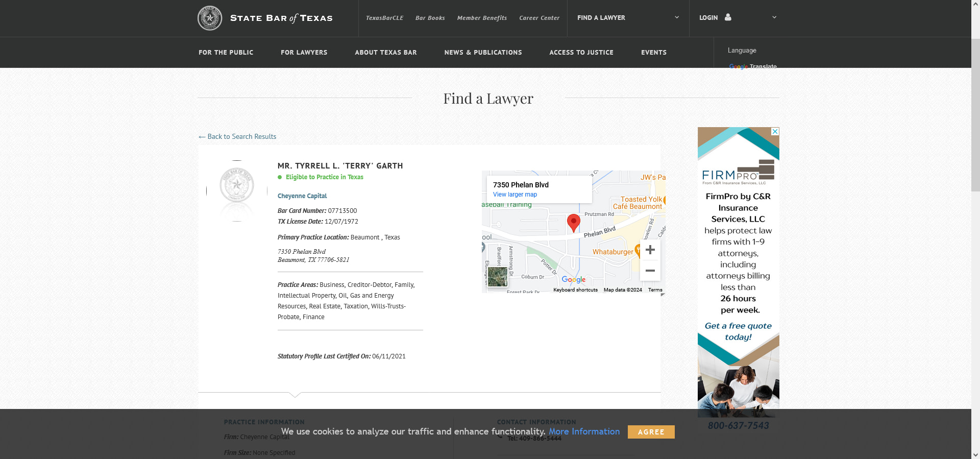Image resolution: width=980 pixels, height=459 pixels.
Task: Go Back to Search Results
Action: click(x=237, y=136)
